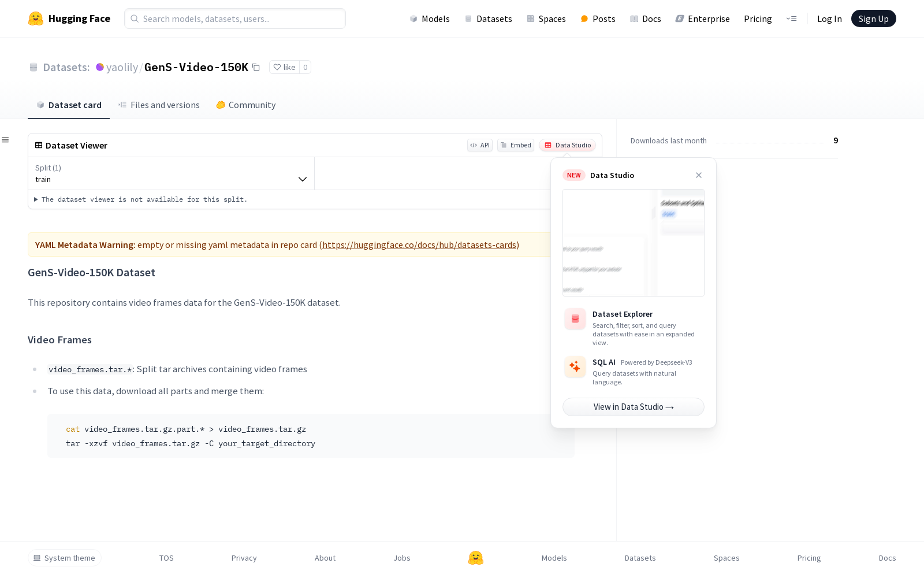Click the yaolily user avatar
The image size is (924, 578).
(100, 68)
